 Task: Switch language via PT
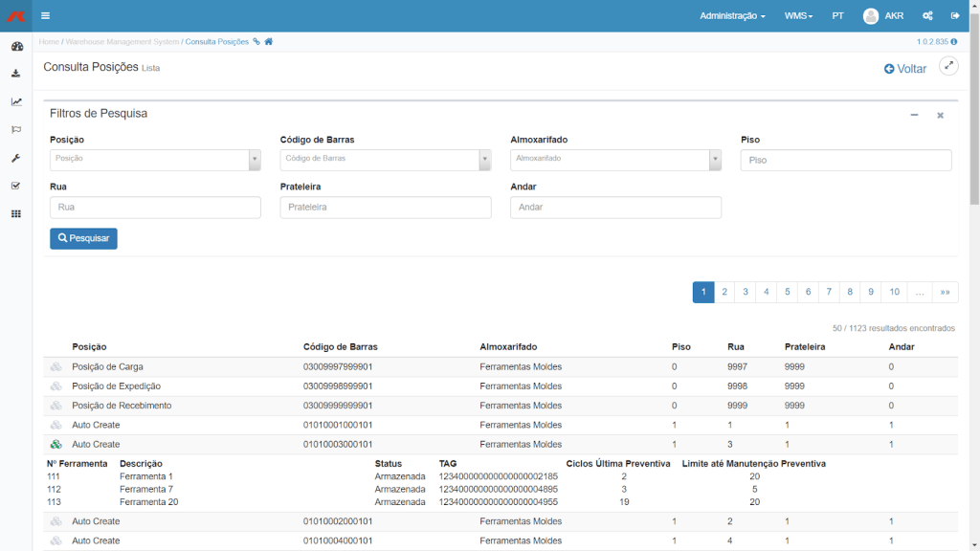click(x=837, y=16)
